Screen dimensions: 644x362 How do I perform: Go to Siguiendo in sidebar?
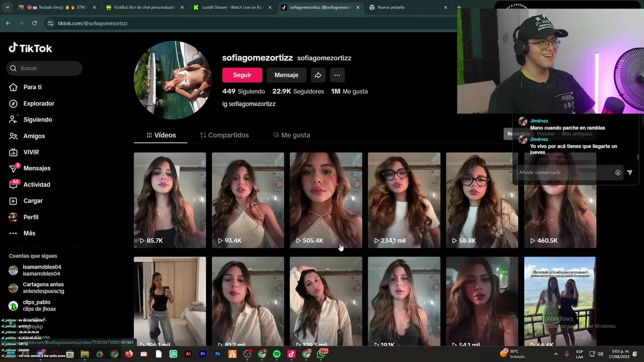[x=30, y=120]
